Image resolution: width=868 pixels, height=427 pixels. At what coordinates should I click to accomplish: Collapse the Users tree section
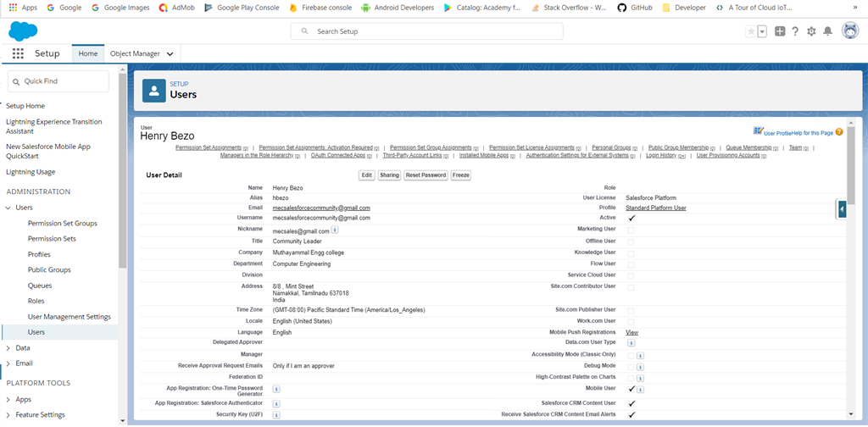(x=8, y=208)
